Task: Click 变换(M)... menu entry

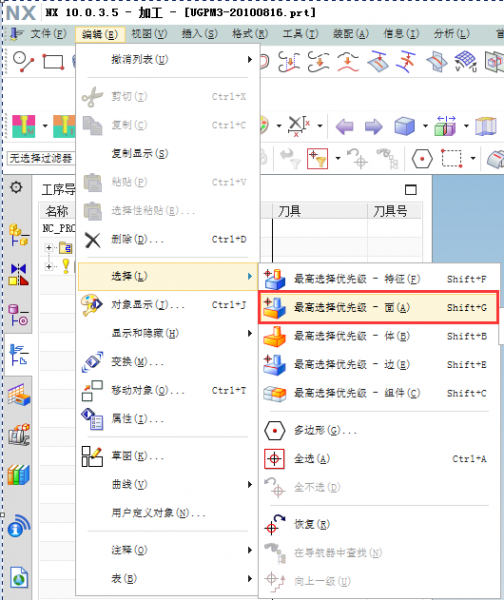Action: pyautogui.click(x=168, y=362)
